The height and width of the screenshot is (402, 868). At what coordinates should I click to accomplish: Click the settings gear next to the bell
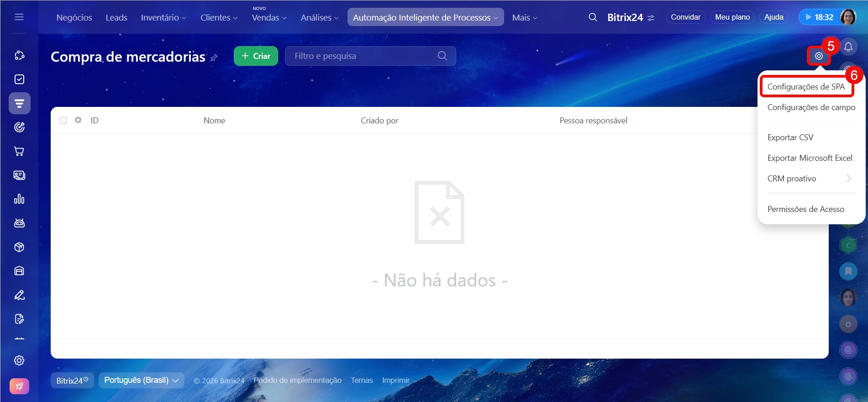(x=819, y=56)
